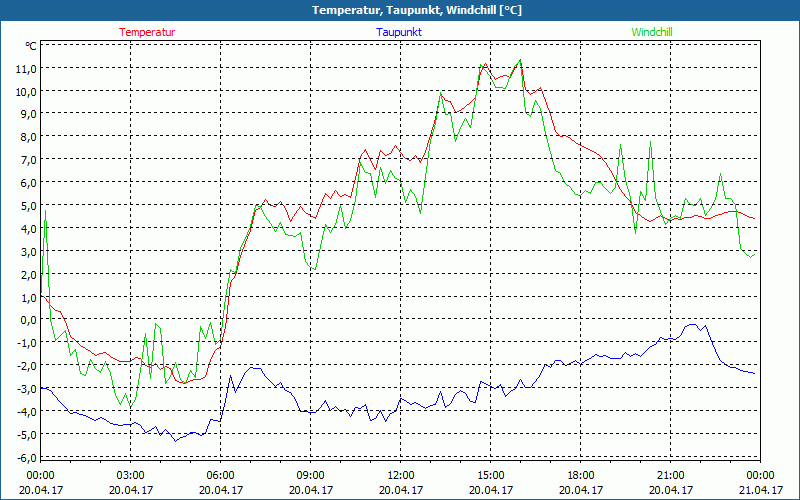Image resolution: width=800 pixels, height=500 pixels.
Task: Click the 12:00 time axis label
Action: [x=401, y=476]
